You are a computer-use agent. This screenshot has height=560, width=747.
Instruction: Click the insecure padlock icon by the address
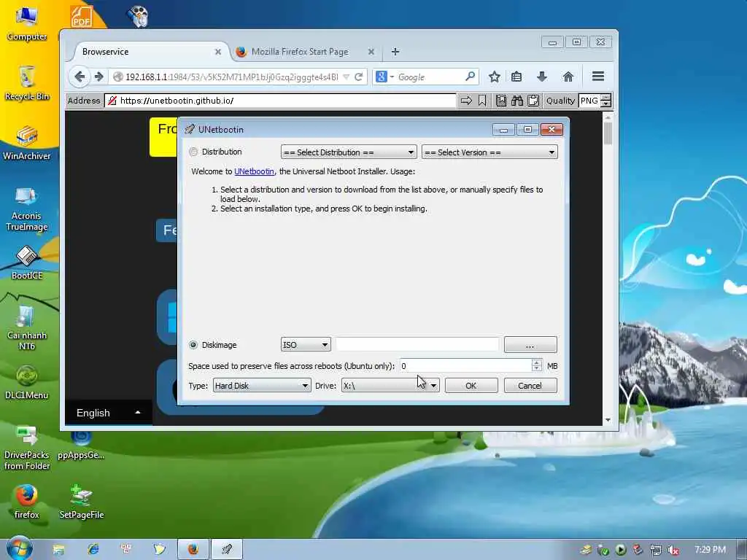[x=112, y=101]
